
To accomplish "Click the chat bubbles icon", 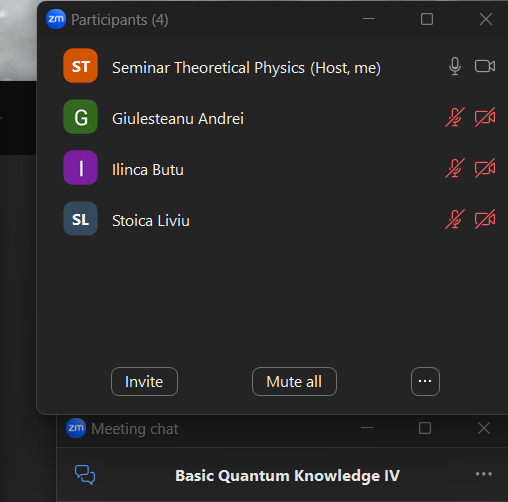I will coord(85,474).
